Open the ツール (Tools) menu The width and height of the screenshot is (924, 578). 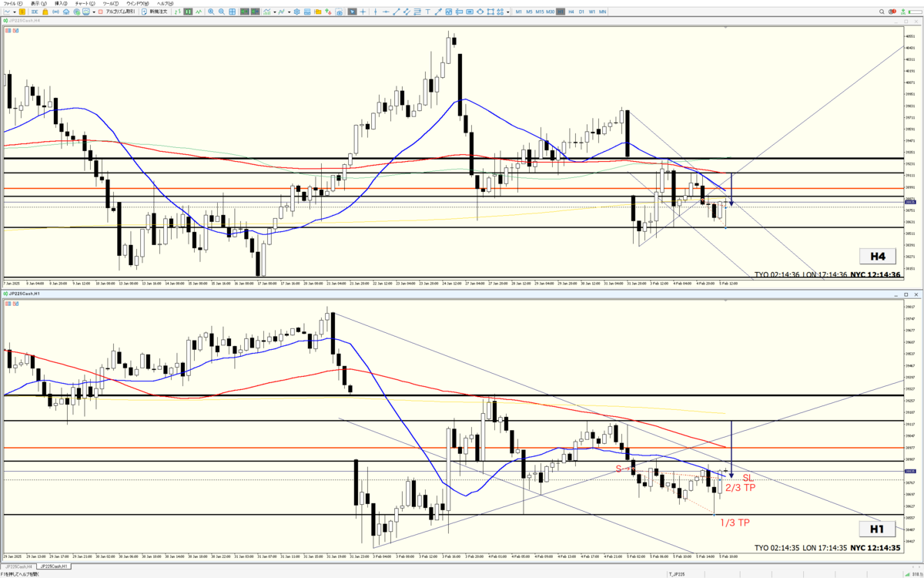pos(111,4)
